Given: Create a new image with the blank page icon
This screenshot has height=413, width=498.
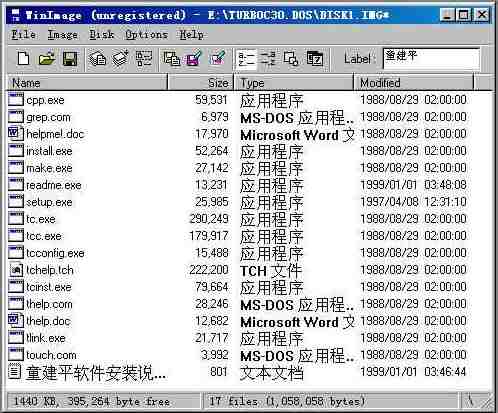Looking at the screenshot, I should pos(23,59).
